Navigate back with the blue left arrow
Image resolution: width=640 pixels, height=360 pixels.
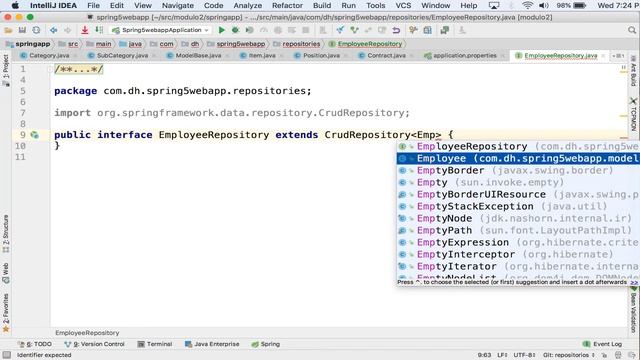pyautogui.click(x=53, y=30)
